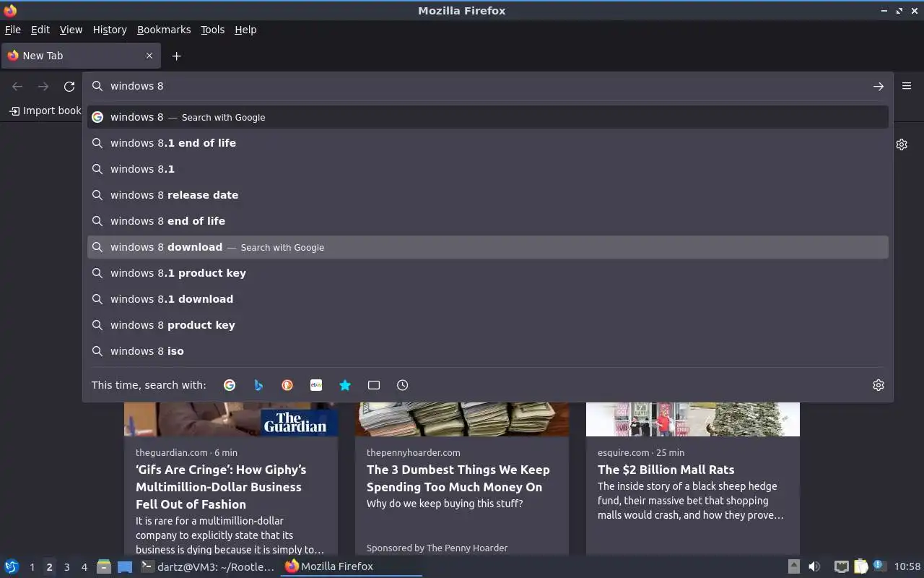924x578 pixels.
Task: Open search settings gear in suggestions panel
Action: click(x=879, y=385)
